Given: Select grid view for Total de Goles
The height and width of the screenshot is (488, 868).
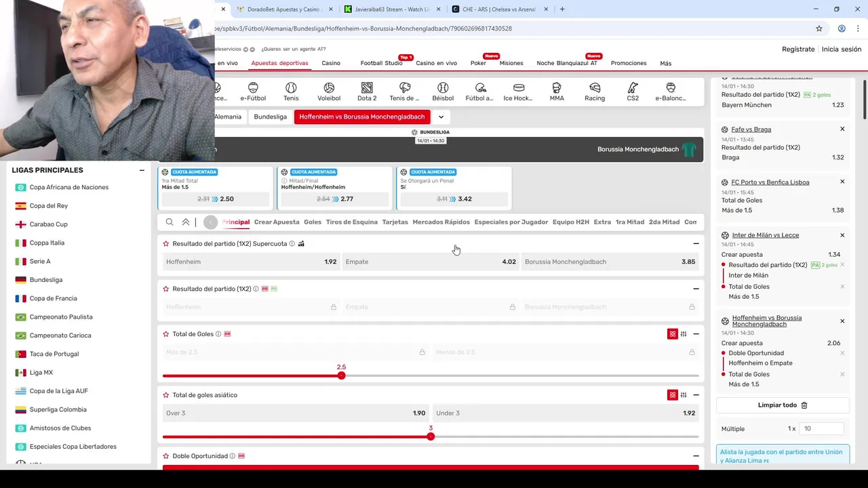Looking at the screenshot, I should [673, 334].
